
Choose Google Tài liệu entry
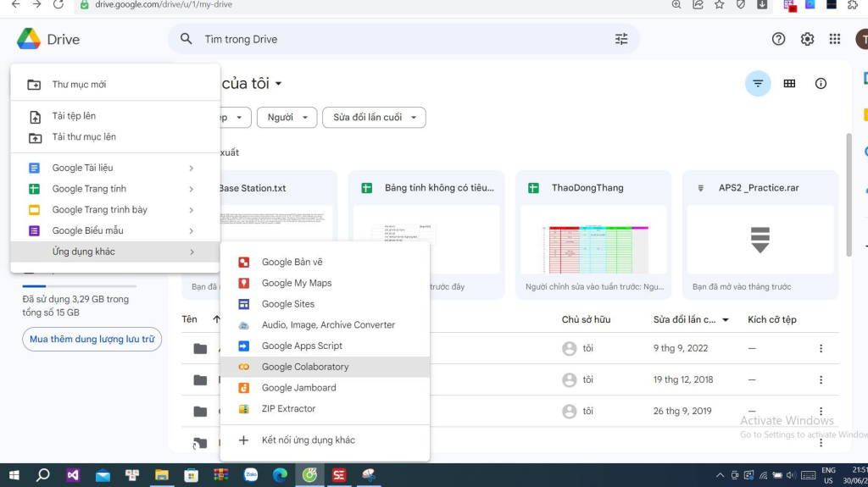click(115, 168)
